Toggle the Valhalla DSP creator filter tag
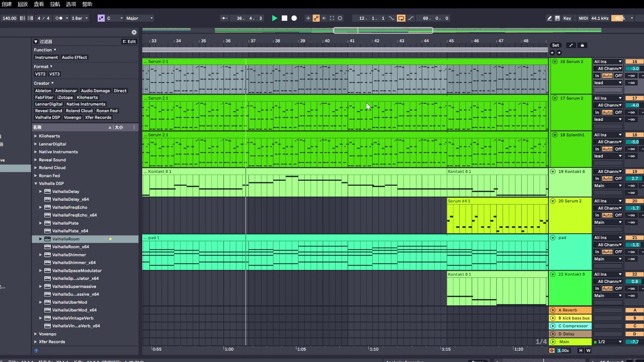The width and height of the screenshot is (644, 362). coord(47,117)
